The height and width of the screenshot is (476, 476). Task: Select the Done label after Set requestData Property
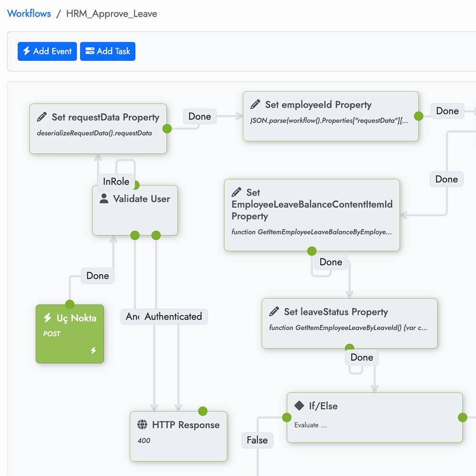199,117
